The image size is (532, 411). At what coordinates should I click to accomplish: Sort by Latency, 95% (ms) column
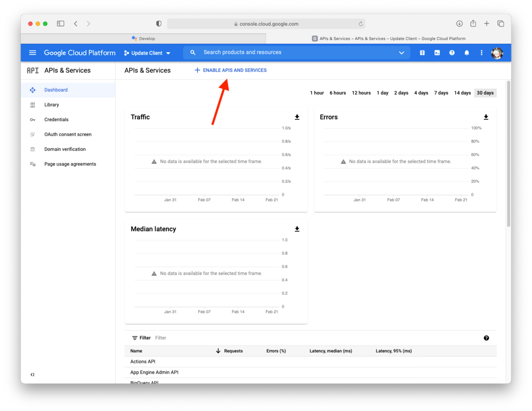394,351
